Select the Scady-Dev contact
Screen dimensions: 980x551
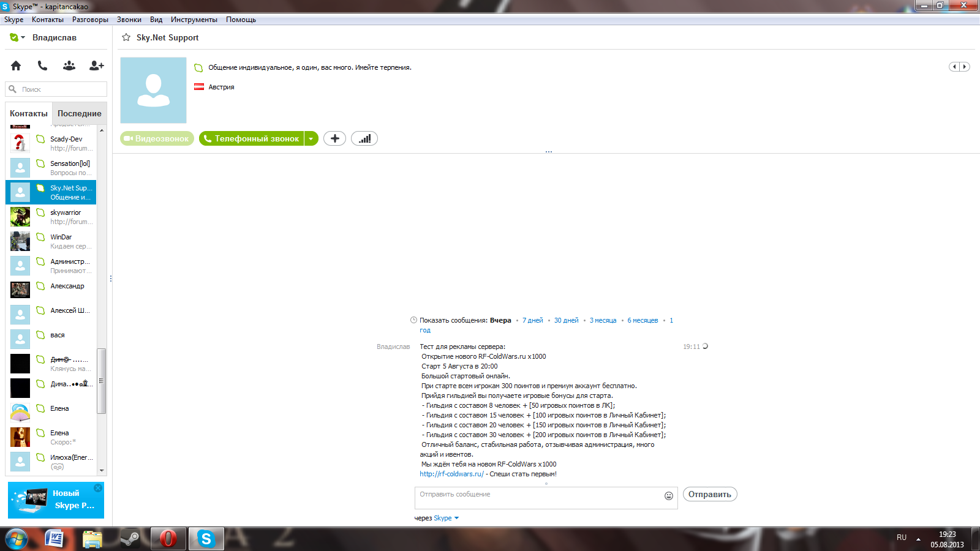[x=51, y=143]
